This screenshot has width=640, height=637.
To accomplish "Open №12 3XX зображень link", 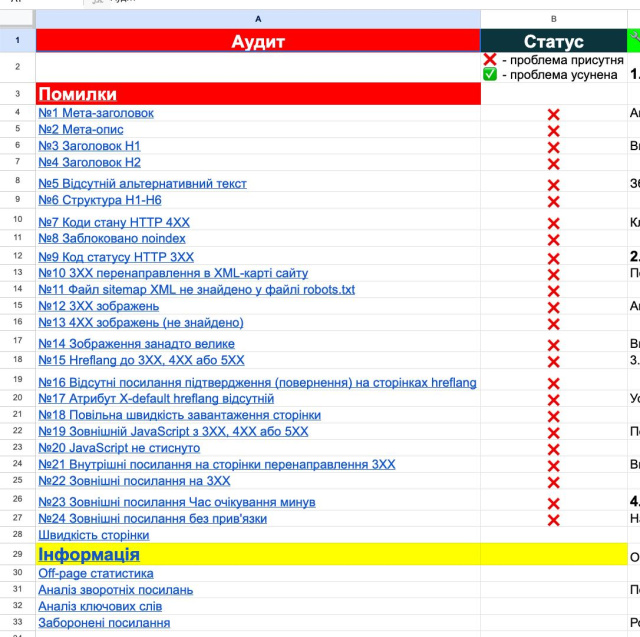I will (x=99, y=306).
